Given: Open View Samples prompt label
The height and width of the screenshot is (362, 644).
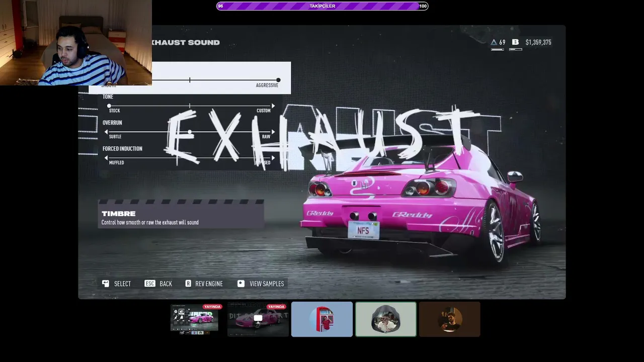Looking at the screenshot, I should pyautogui.click(x=267, y=284).
